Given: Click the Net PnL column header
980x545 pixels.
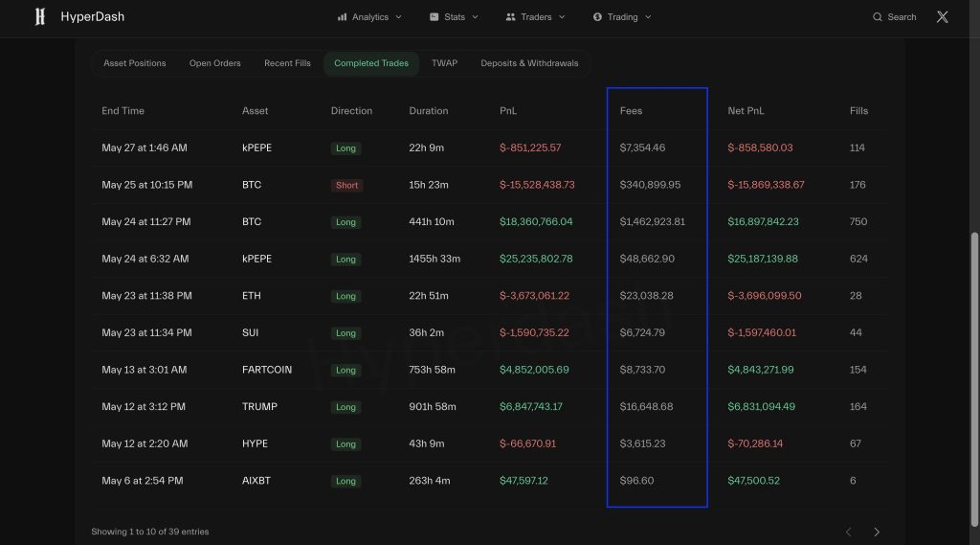Looking at the screenshot, I should click(746, 111).
